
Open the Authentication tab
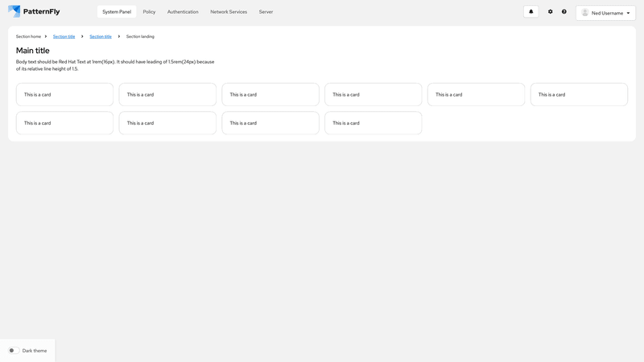pyautogui.click(x=183, y=11)
